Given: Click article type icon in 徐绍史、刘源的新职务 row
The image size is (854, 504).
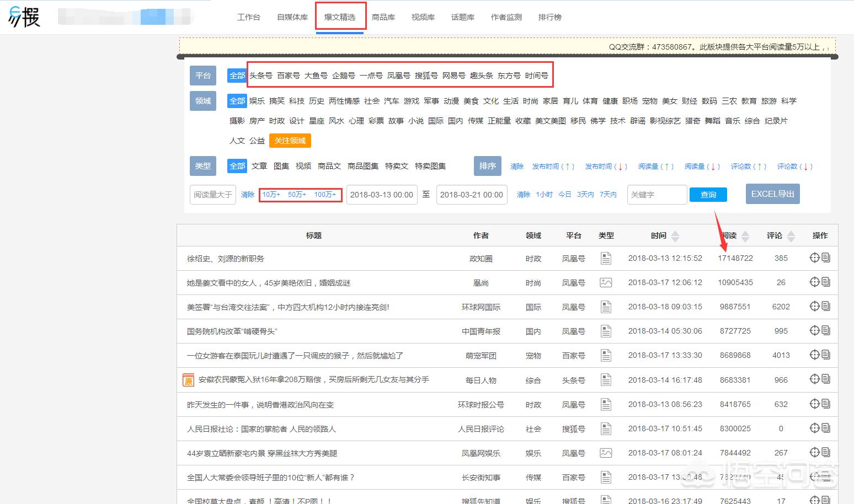Looking at the screenshot, I should [606, 258].
